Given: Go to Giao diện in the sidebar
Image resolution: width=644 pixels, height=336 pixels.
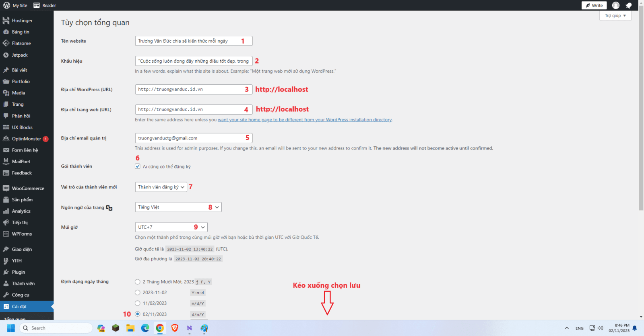Looking at the screenshot, I should point(22,249).
